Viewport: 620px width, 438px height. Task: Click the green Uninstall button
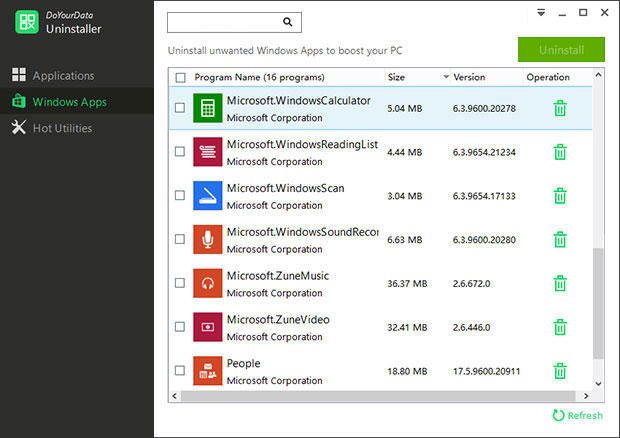click(x=561, y=50)
